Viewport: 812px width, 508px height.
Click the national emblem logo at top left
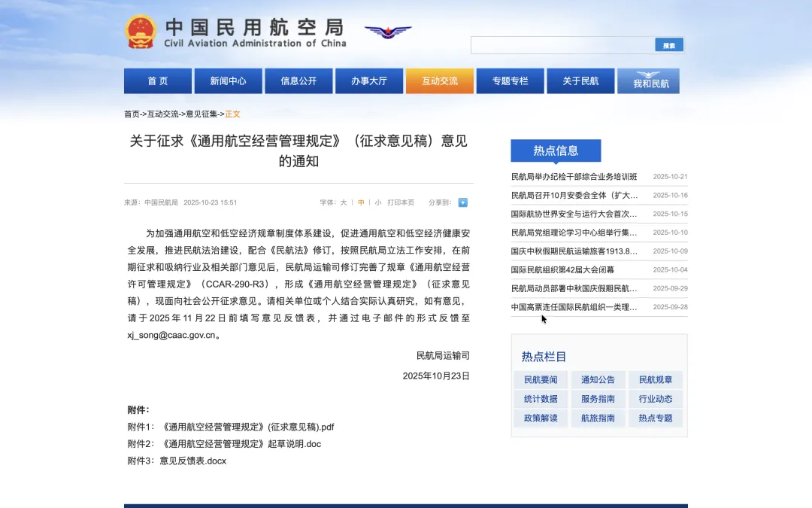click(142, 32)
